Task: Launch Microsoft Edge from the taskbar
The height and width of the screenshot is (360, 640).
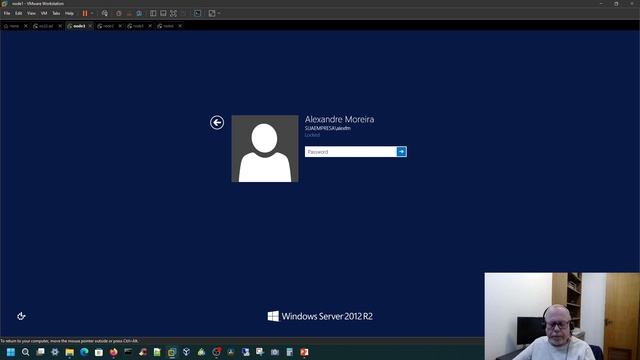Action: point(84,352)
